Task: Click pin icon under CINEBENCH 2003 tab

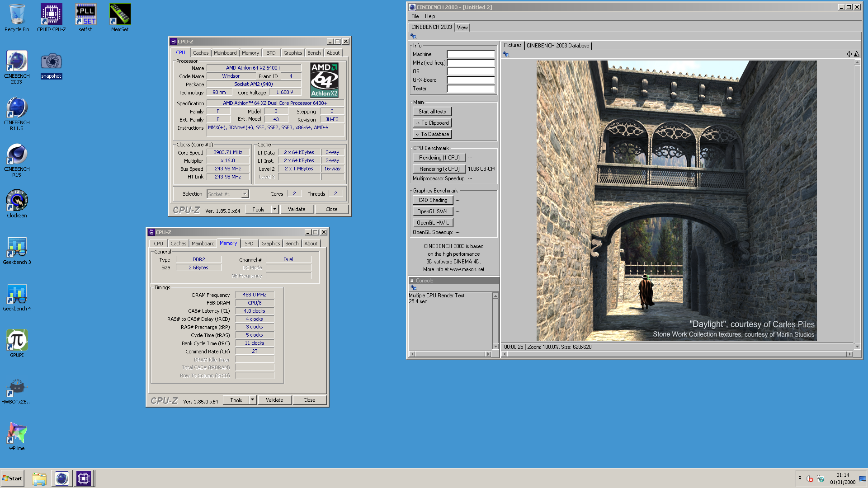Action: click(x=413, y=36)
